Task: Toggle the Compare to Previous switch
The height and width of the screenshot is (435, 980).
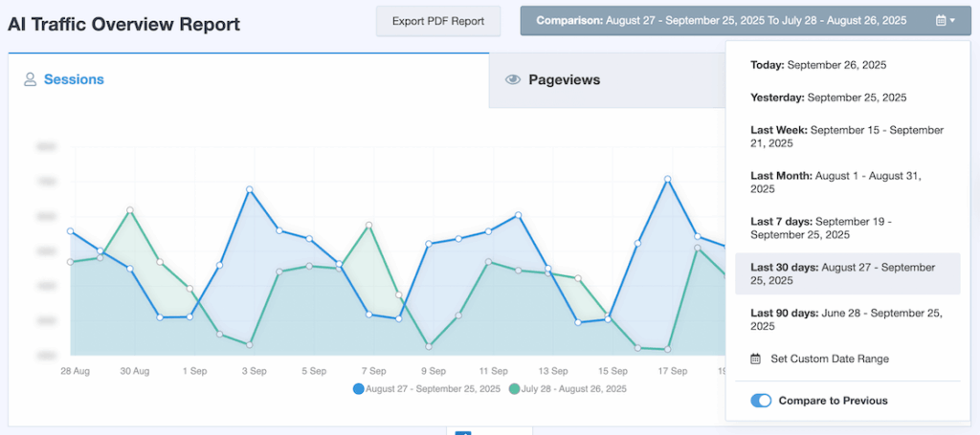Action: coord(761,401)
